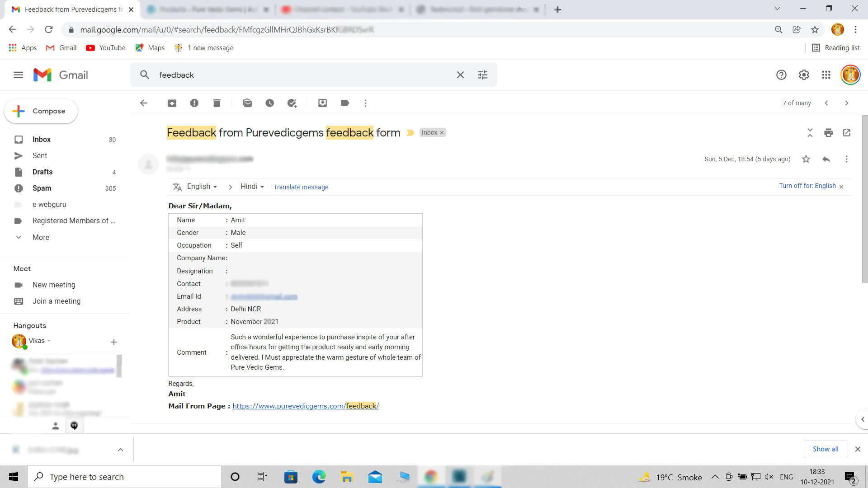This screenshot has height=488, width=868.
Task: Turn off translation for English
Action: (807, 186)
